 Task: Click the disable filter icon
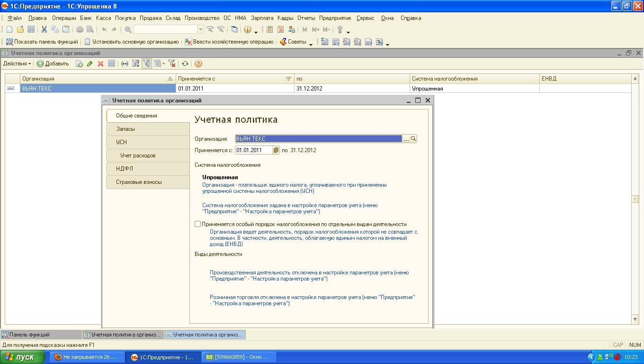[x=172, y=64]
